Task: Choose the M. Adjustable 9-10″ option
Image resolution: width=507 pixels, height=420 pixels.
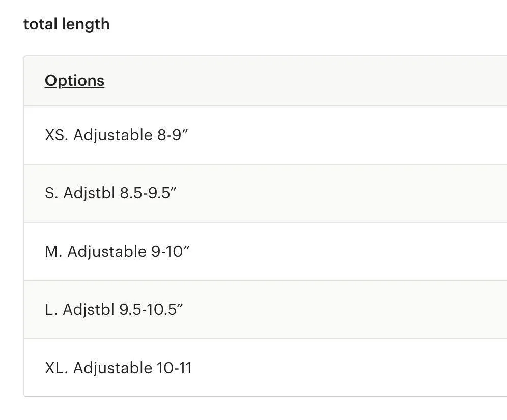Action: [266, 251]
